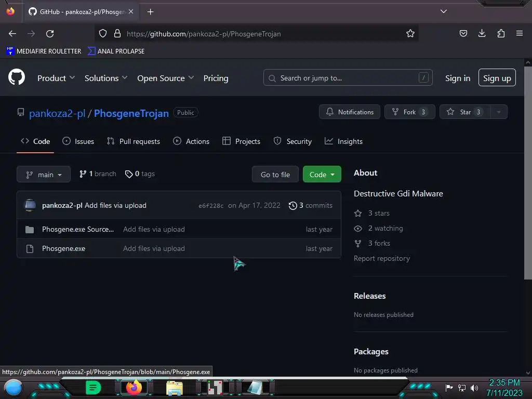
Task: Open the File Explorer taskbar icon
Action: [175, 388]
